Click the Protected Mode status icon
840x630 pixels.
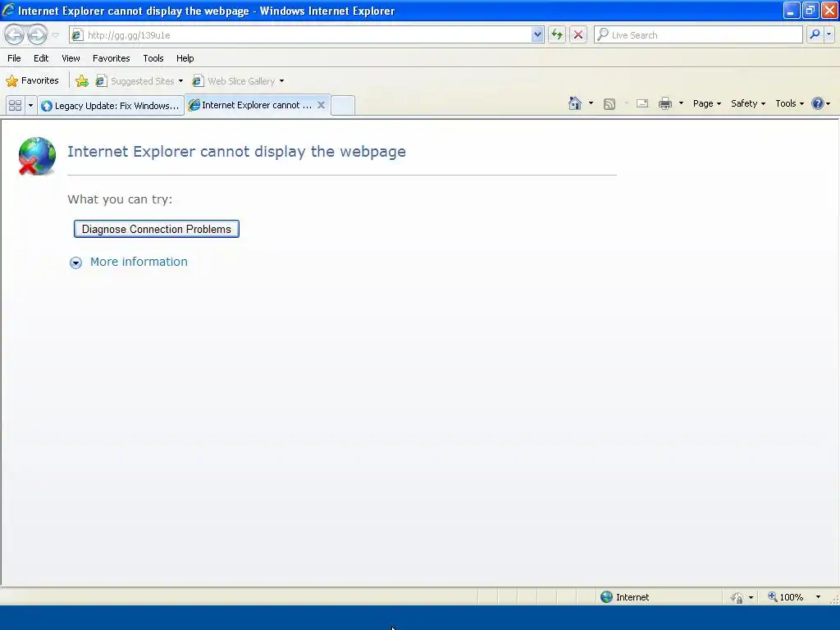(x=737, y=597)
